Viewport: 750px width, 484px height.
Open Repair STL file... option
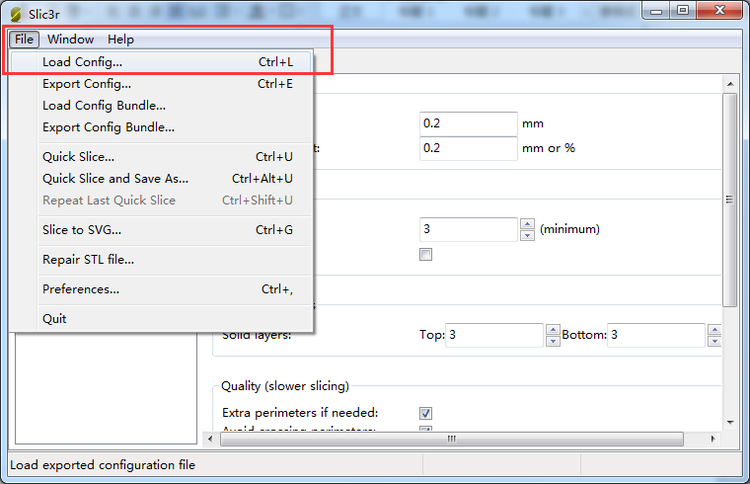(161, 260)
